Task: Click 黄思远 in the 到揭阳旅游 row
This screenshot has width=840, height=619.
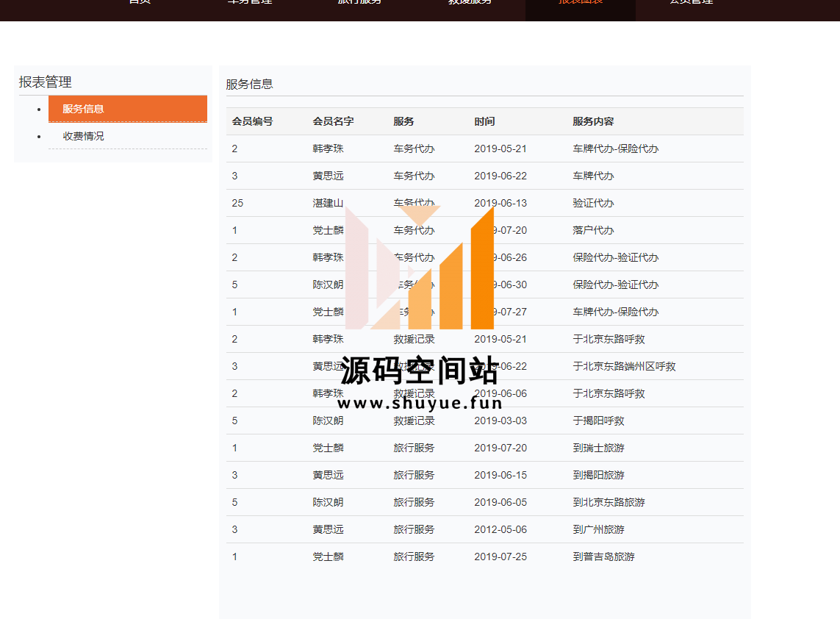Action: [328, 475]
